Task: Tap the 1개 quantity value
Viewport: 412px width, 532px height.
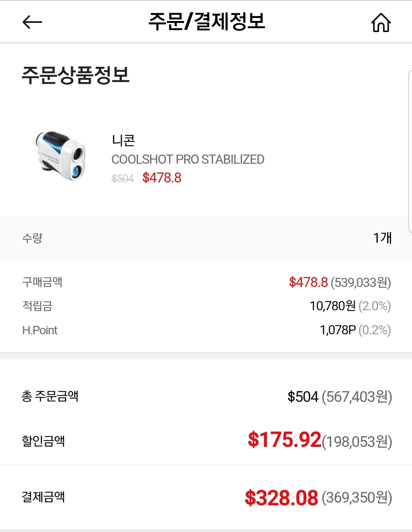Action: point(382,238)
